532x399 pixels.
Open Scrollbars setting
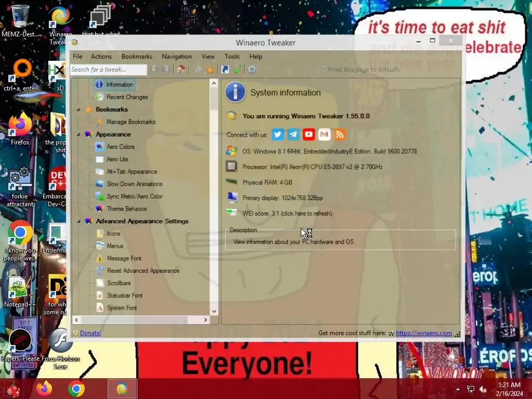tap(118, 283)
